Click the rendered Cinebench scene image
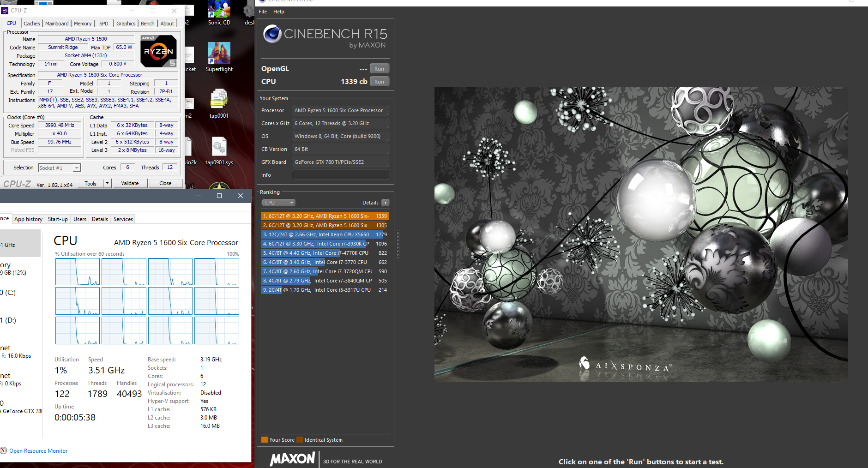 coord(641,234)
